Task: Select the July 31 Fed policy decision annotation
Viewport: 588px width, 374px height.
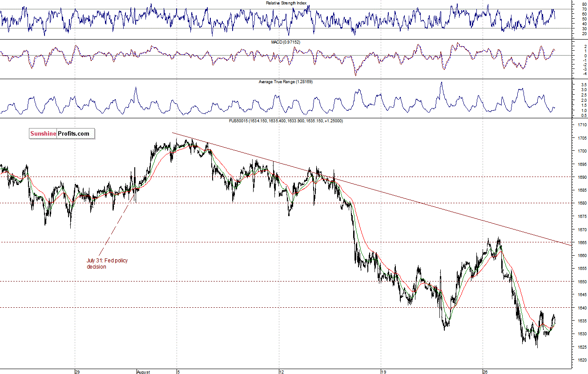Action: 107,264
